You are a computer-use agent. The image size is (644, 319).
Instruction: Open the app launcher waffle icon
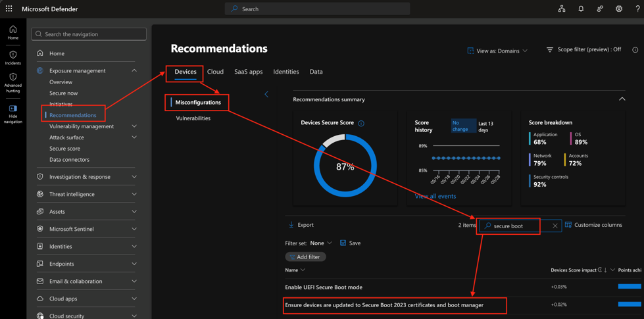click(x=9, y=9)
